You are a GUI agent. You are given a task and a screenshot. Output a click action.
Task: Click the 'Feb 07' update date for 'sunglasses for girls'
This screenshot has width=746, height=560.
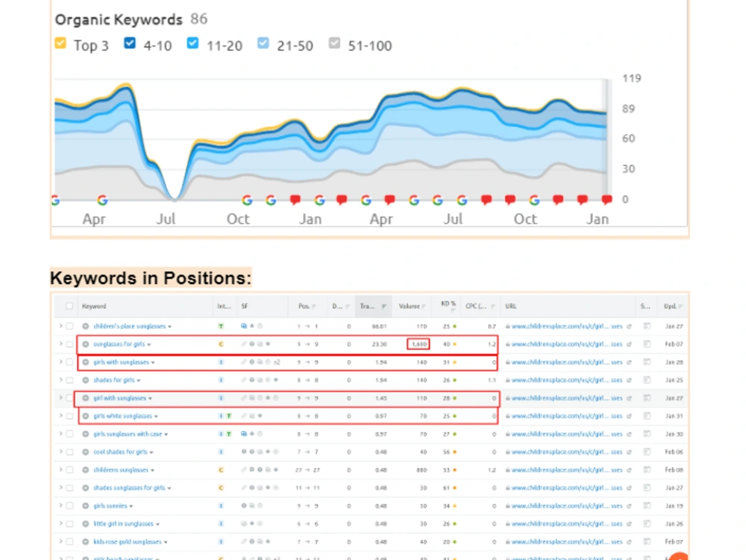click(x=674, y=345)
